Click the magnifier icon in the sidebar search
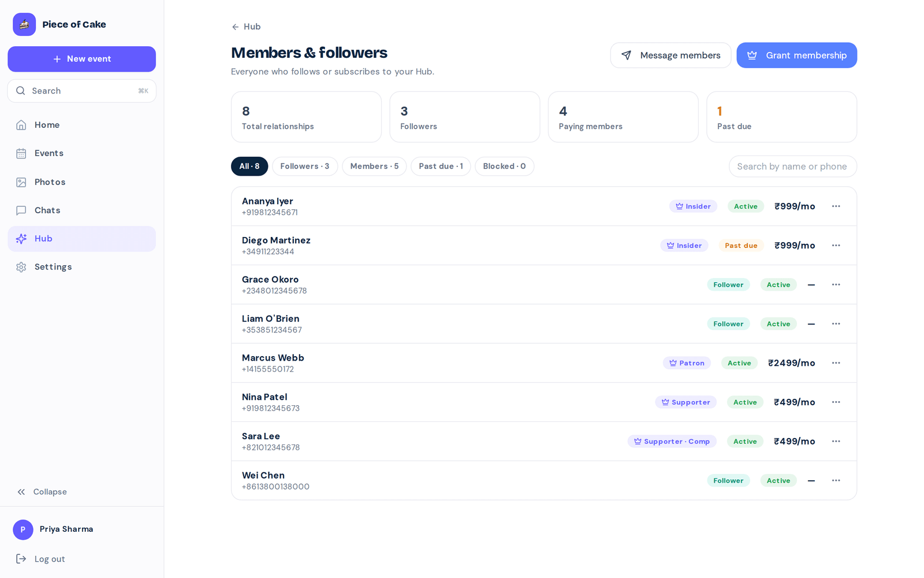 (21, 91)
